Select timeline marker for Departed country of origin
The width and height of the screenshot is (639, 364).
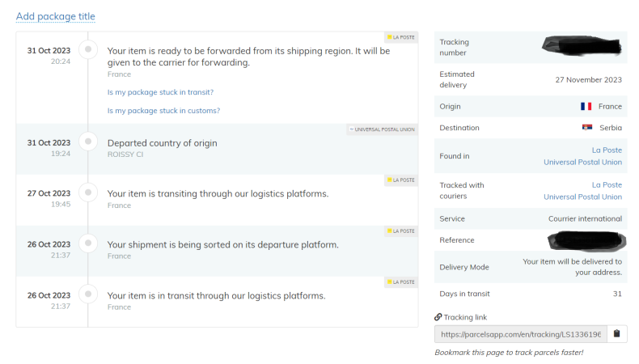(88, 142)
